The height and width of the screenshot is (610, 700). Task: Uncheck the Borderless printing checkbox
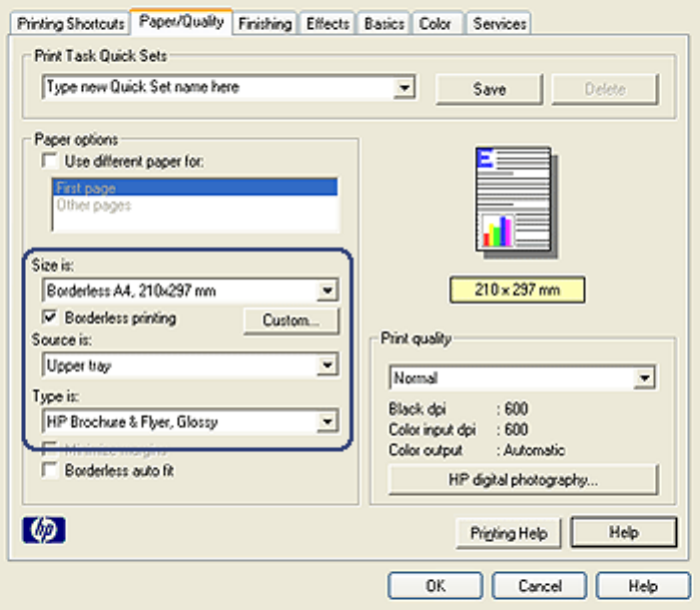tap(50, 317)
